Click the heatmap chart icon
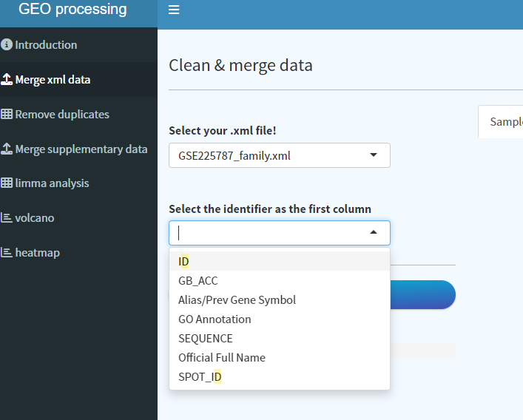Screen dimensions: 523x420 [7, 252]
